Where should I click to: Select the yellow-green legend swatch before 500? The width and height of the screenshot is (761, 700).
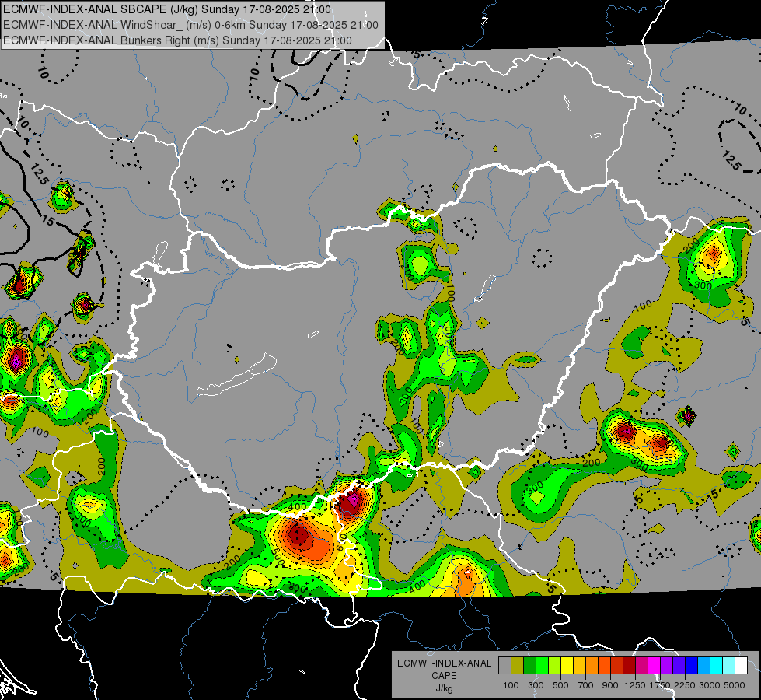click(x=555, y=665)
